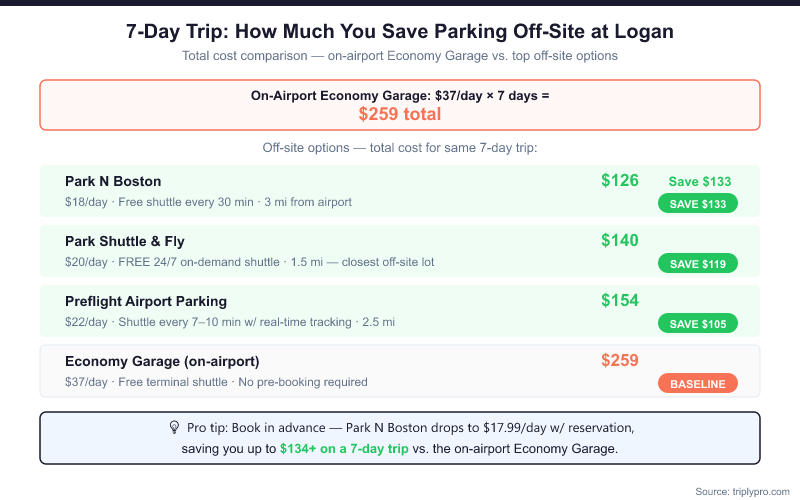Click the SAVE $133 green badge
The height and width of the screenshot is (500, 800).
697,203
